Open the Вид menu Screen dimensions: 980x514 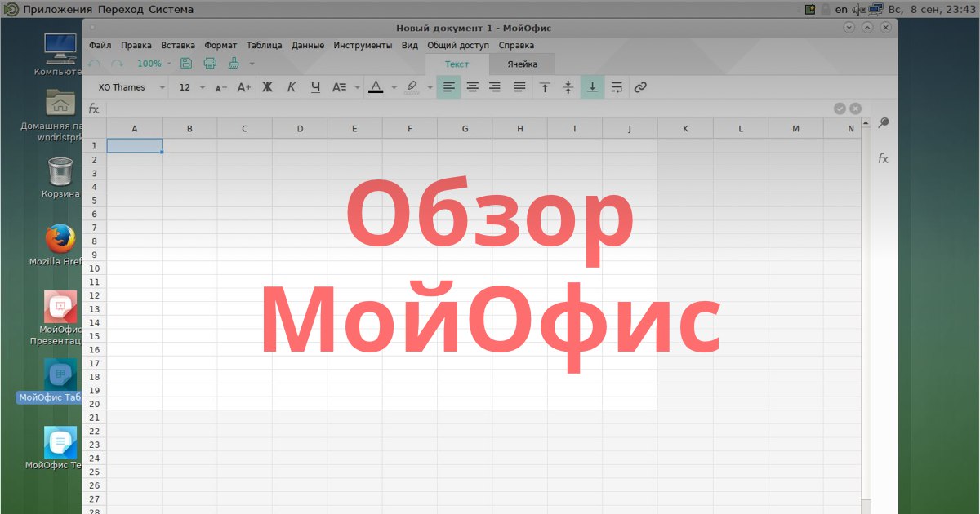tap(410, 46)
